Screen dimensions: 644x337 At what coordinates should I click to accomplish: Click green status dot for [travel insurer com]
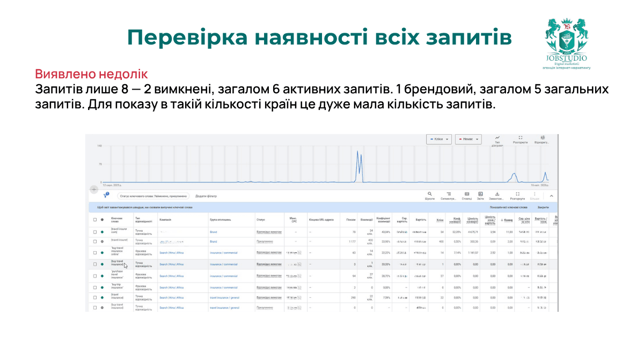pos(102,232)
